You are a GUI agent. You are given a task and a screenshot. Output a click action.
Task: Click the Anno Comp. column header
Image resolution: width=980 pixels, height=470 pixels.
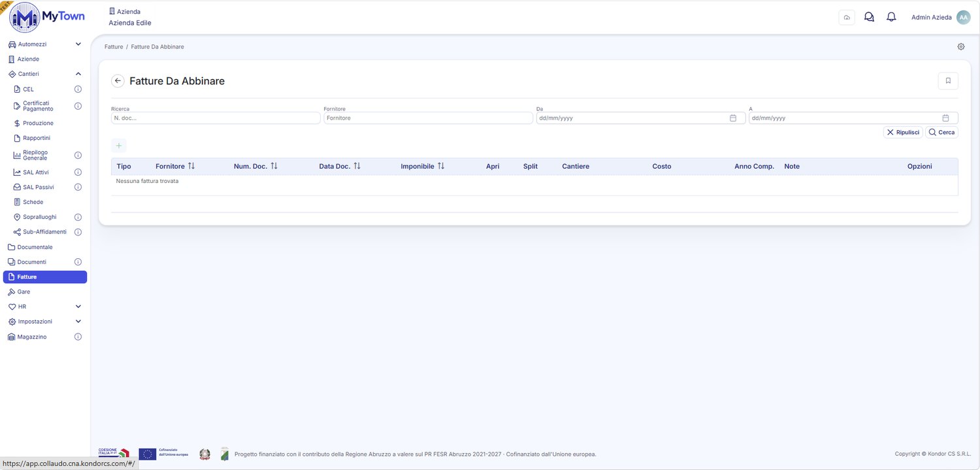point(754,167)
